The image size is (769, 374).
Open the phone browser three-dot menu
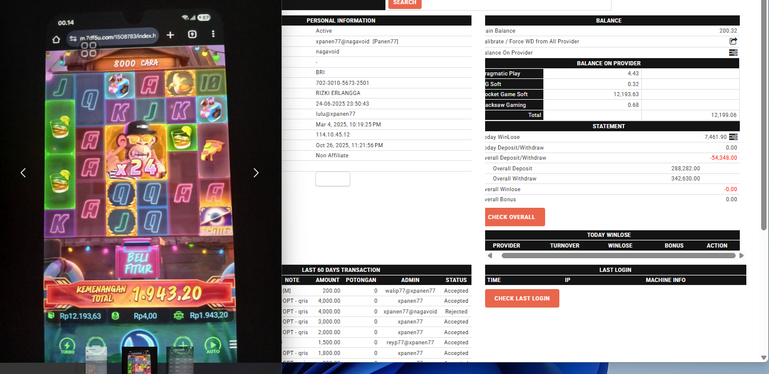(x=213, y=34)
